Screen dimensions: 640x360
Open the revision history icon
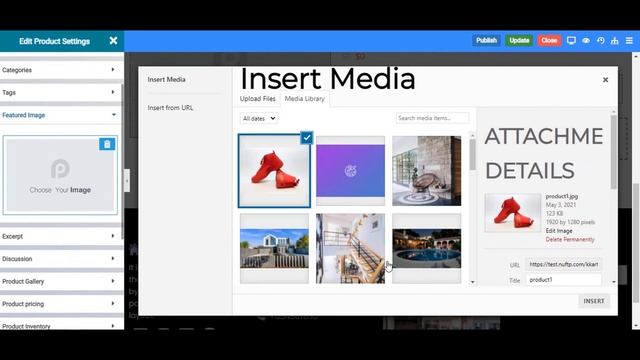coord(600,40)
